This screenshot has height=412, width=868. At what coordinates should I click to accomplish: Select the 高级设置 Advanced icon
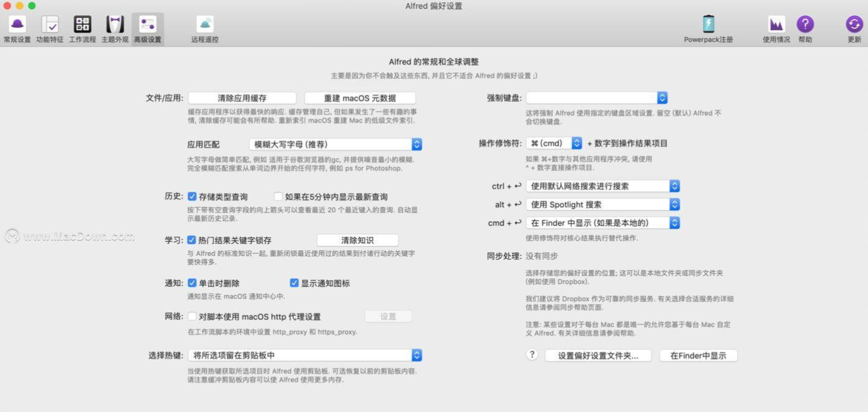(x=148, y=25)
